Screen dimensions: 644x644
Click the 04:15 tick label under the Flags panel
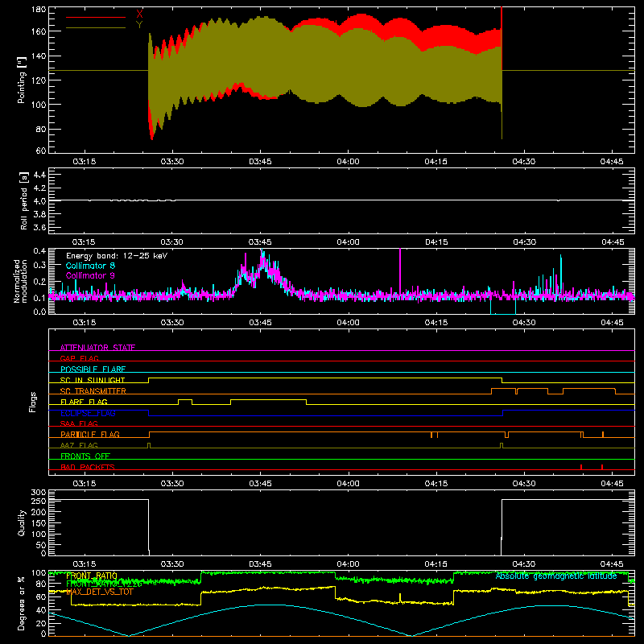coord(436,484)
